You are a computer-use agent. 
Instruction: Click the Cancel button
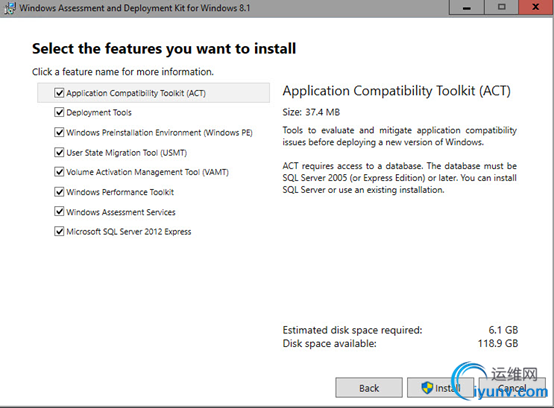[512, 388]
